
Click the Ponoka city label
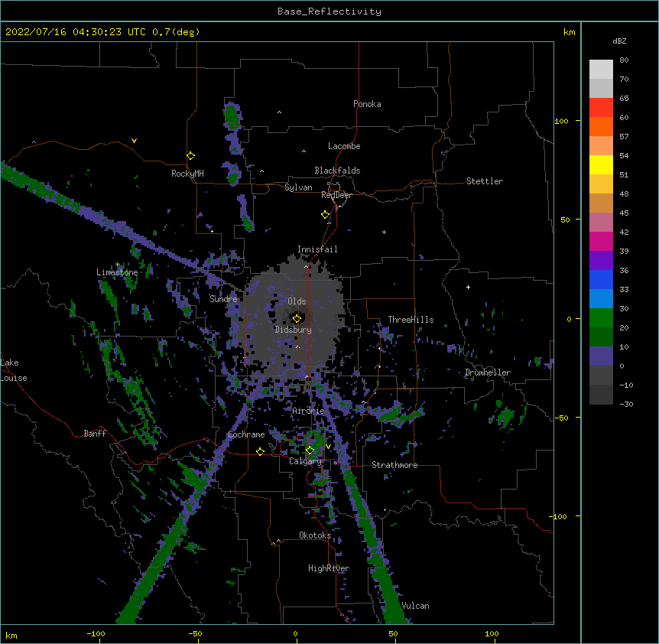click(367, 104)
